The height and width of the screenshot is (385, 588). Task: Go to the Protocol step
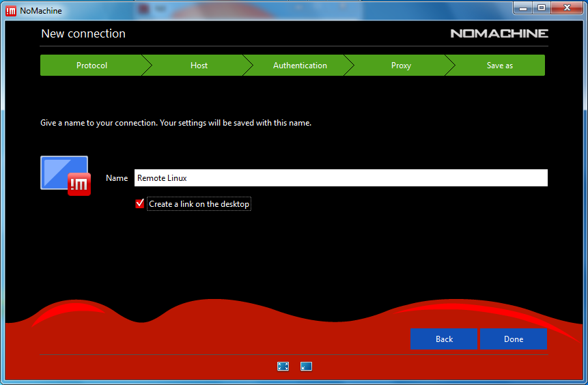point(92,66)
